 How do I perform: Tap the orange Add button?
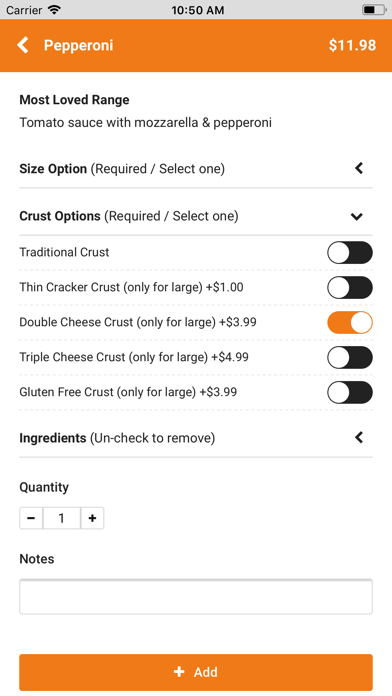point(196,672)
